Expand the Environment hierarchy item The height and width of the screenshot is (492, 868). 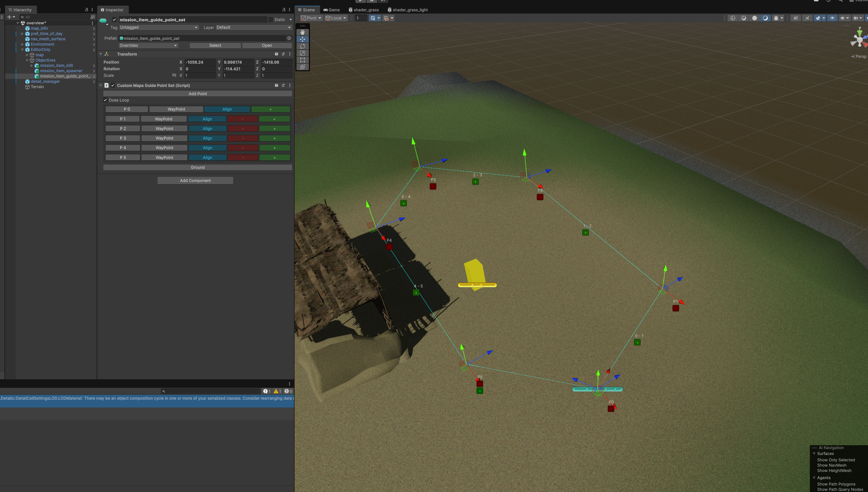tap(23, 44)
